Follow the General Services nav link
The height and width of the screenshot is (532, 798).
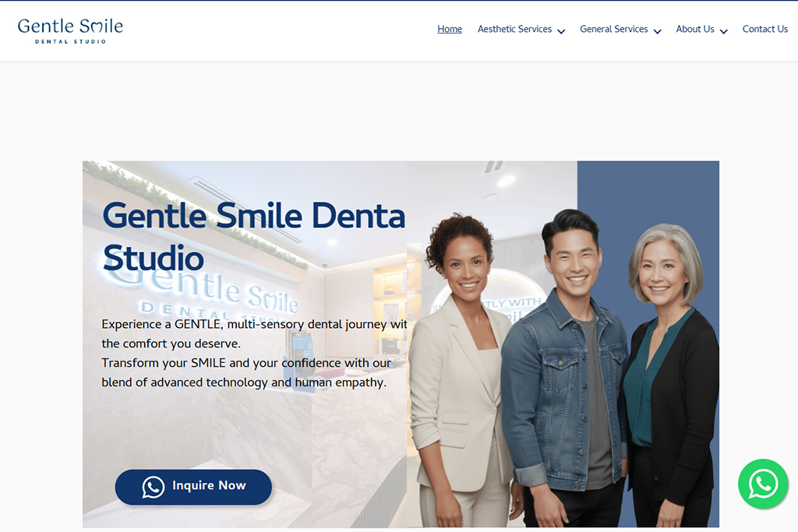[614, 29]
